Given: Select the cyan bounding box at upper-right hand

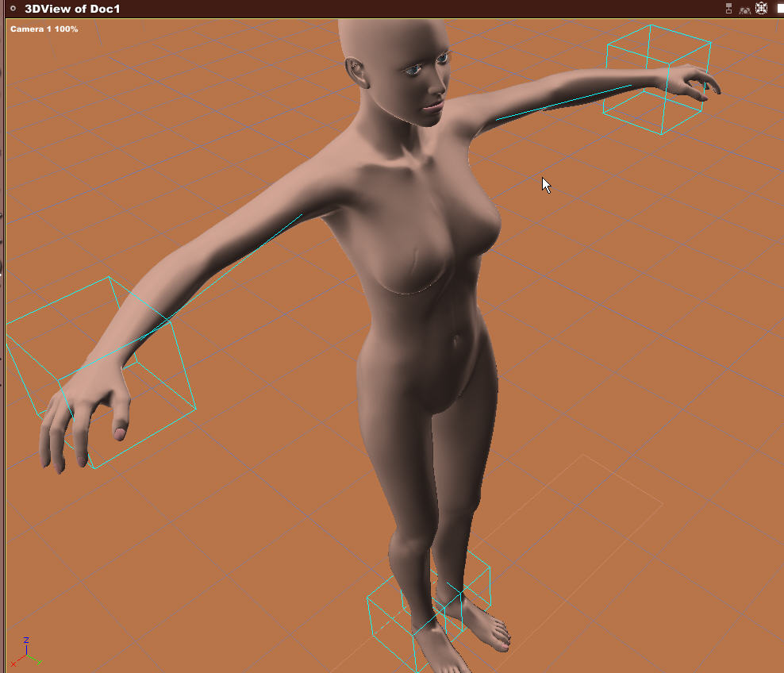Looking at the screenshot, I should (x=657, y=79).
